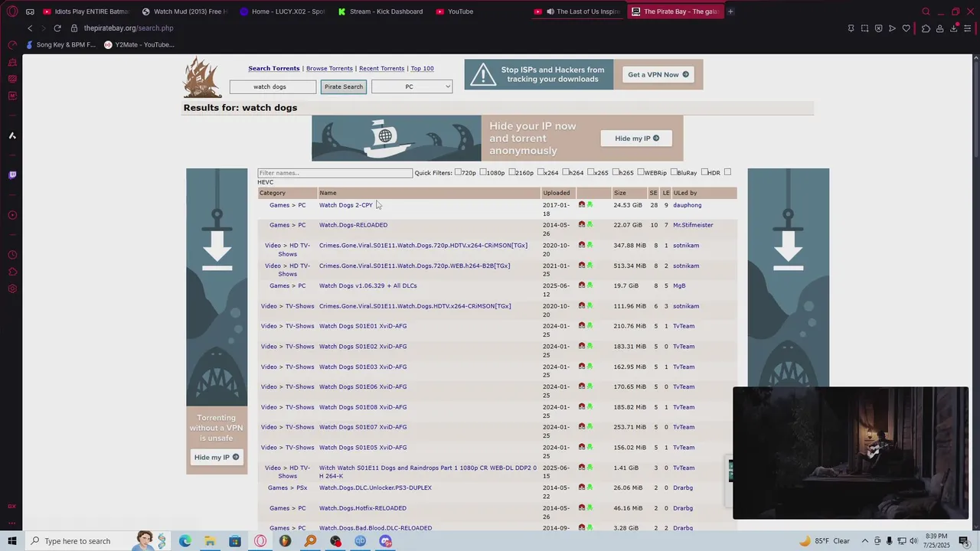Reload the current page

(57, 28)
